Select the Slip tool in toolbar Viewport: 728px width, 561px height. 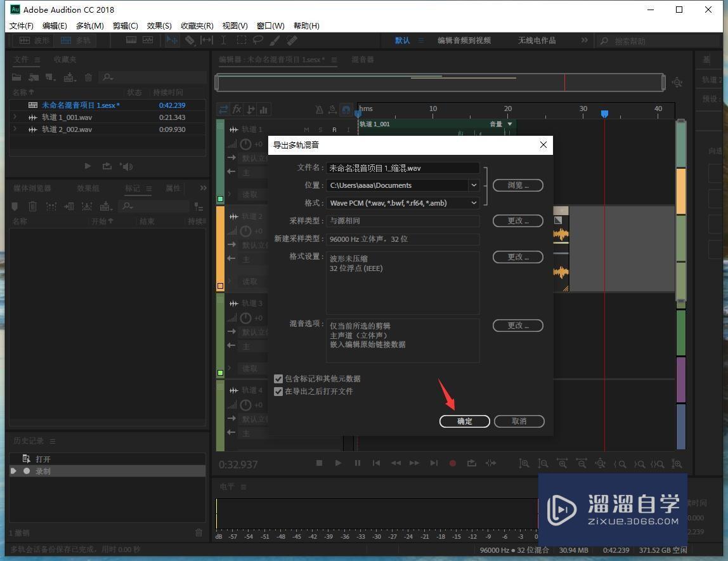click(207, 41)
